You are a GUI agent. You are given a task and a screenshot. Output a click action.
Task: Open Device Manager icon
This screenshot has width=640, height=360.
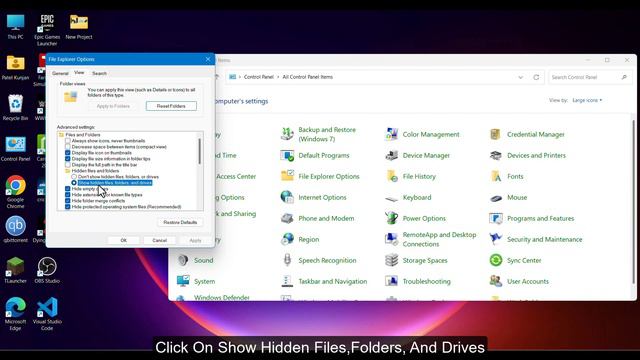392,156
